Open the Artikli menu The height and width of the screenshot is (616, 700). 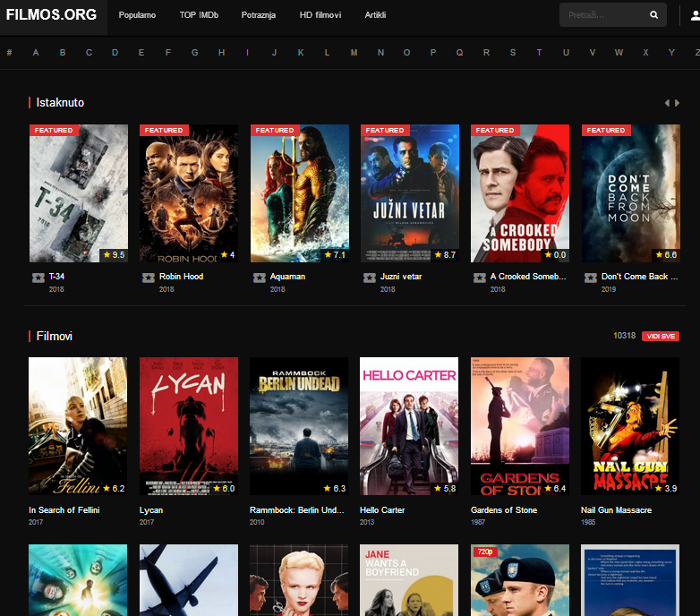[x=375, y=15]
